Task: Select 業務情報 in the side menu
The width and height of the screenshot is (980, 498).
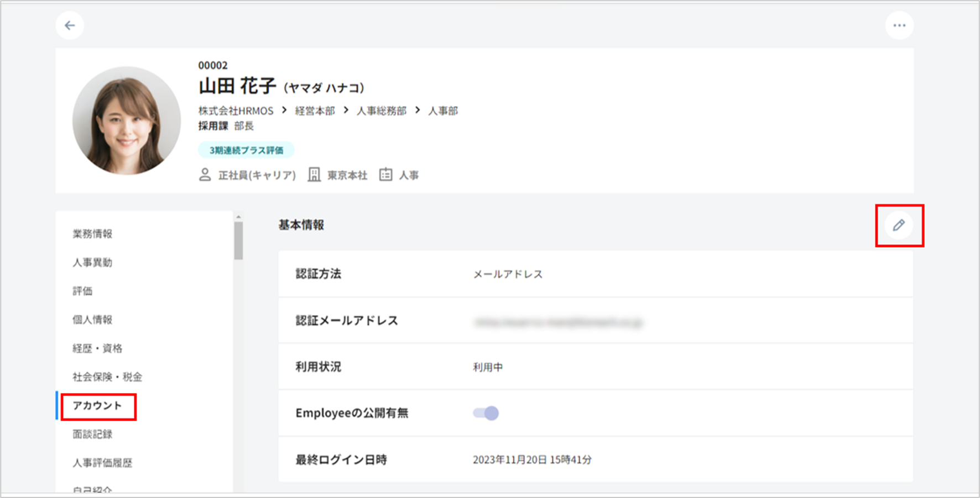Action: click(x=92, y=234)
